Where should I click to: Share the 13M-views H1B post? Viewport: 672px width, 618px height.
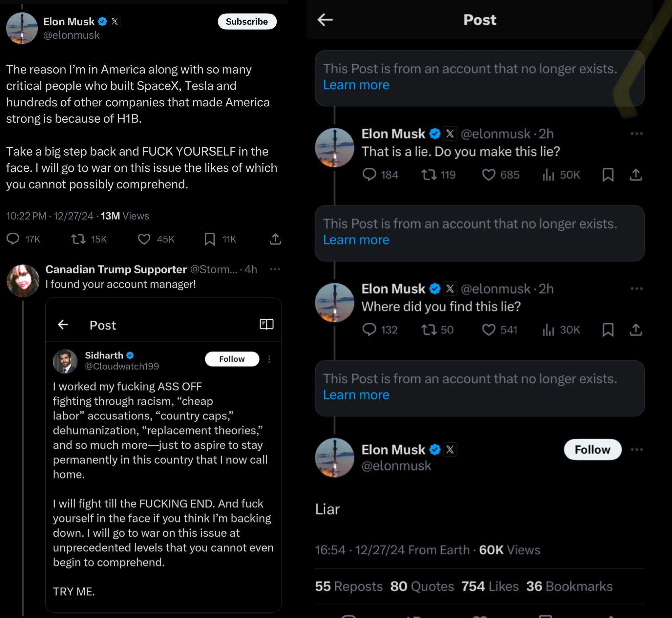[x=275, y=239]
